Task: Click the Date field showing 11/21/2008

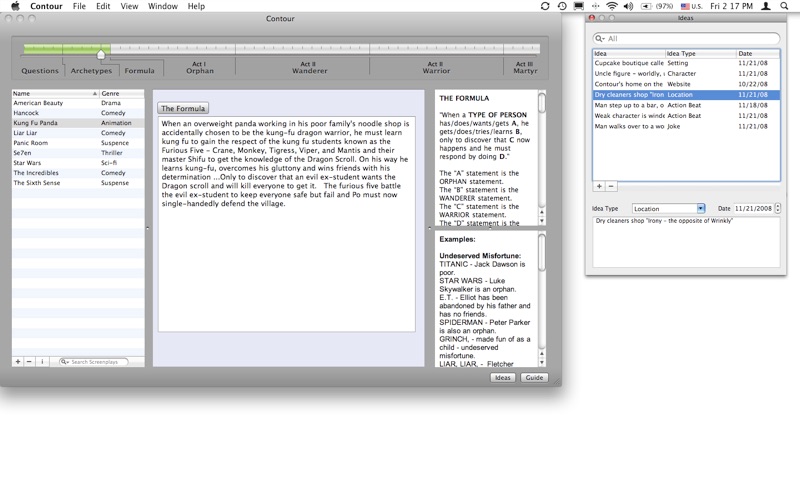Action: (x=753, y=208)
